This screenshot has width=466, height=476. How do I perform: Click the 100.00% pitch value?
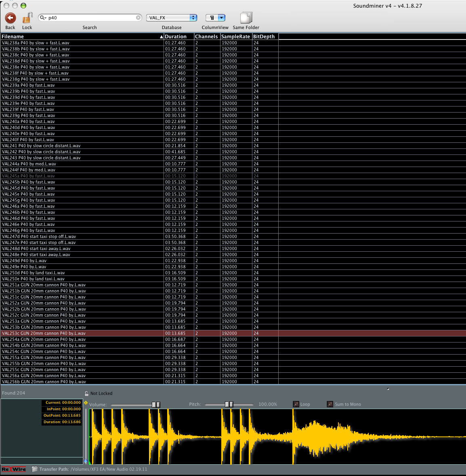coord(268,404)
